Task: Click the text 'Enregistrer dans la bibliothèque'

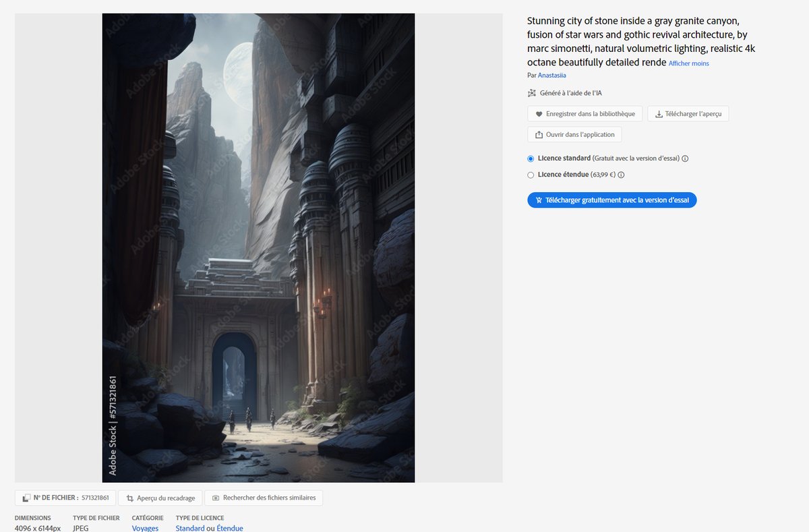Action: tap(591, 114)
